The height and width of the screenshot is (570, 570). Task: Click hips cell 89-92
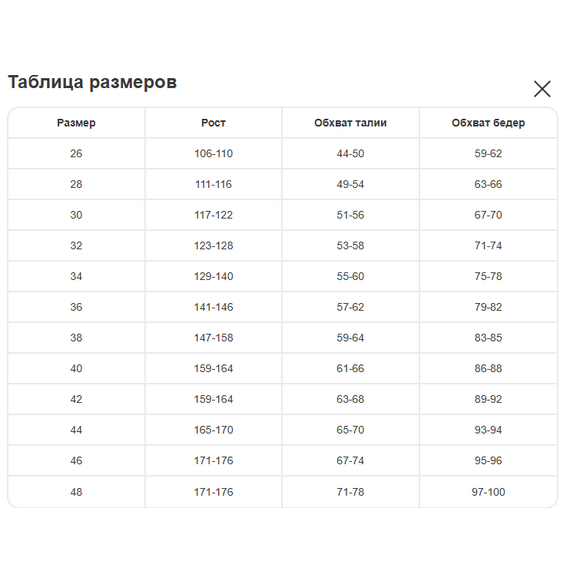pyautogui.click(x=488, y=399)
